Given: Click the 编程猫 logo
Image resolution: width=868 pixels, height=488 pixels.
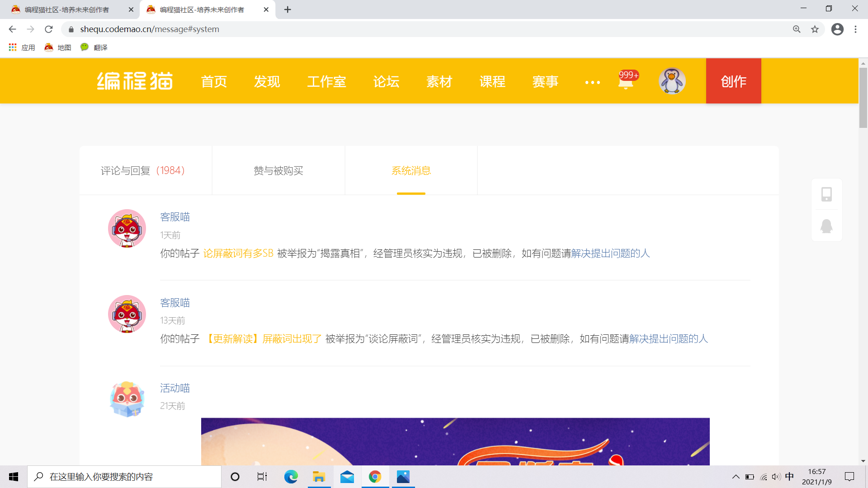Looking at the screenshot, I should click(x=135, y=81).
